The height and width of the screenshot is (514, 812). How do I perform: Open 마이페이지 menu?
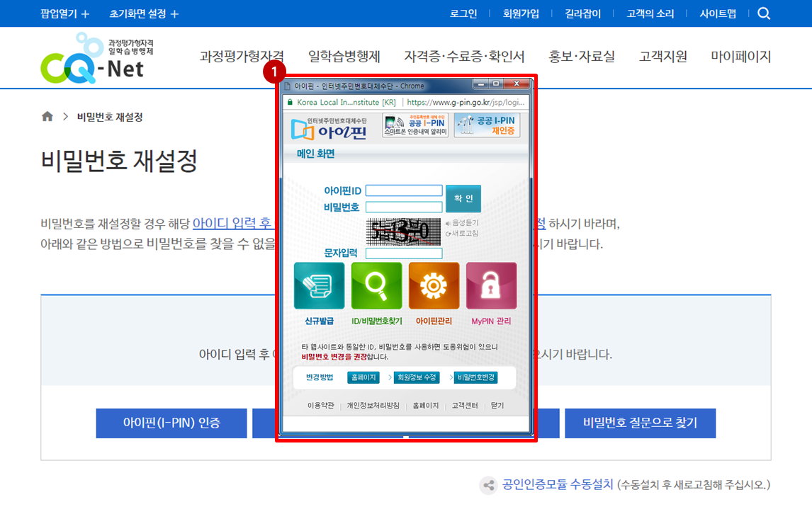pos(741,57)
